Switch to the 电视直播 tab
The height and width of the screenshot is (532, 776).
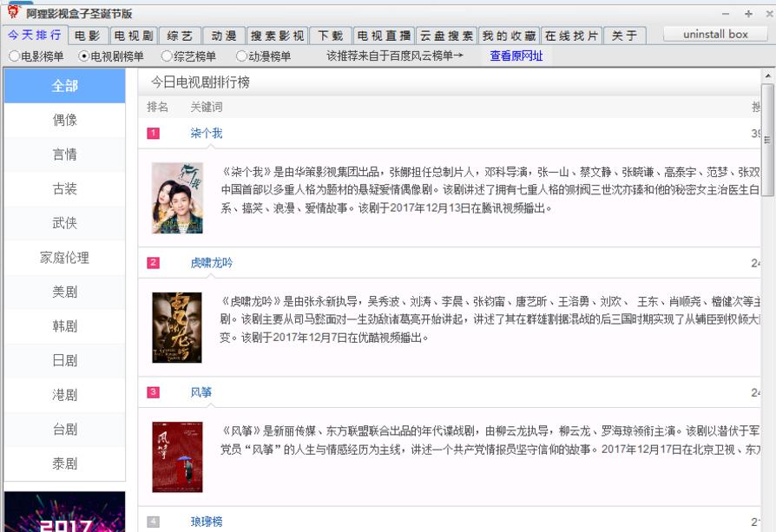coord(385,36)
